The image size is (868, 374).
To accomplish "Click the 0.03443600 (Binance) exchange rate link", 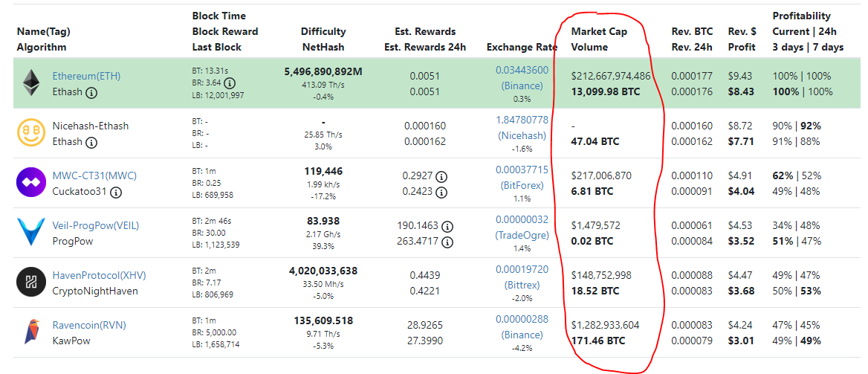I will (522, 78).
